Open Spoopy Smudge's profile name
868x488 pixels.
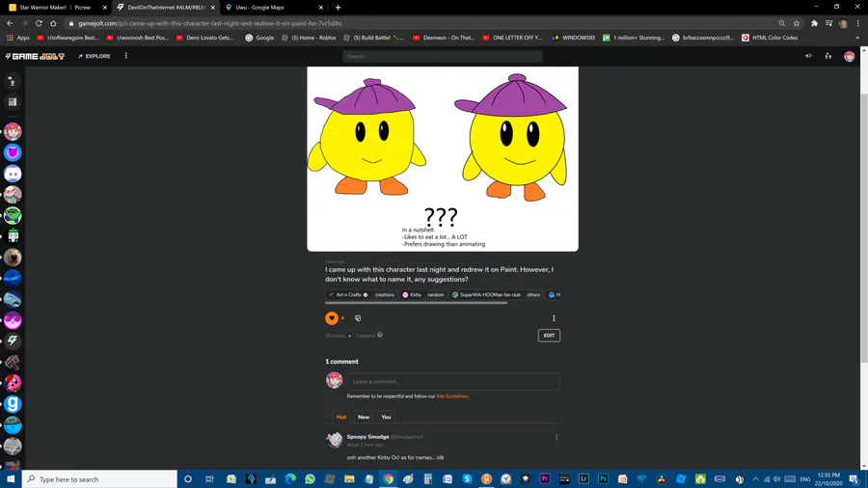point(367,437)
